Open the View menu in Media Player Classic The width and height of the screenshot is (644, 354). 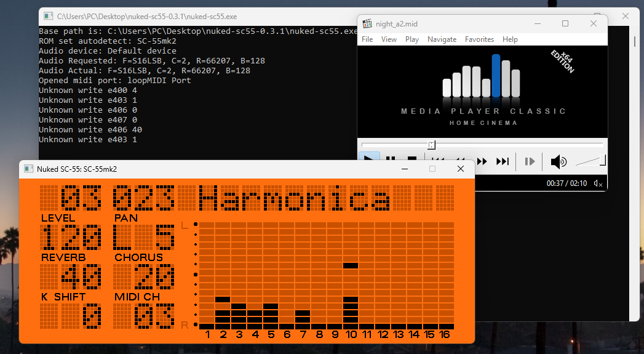pyautogui.click(x=389, y=39)
